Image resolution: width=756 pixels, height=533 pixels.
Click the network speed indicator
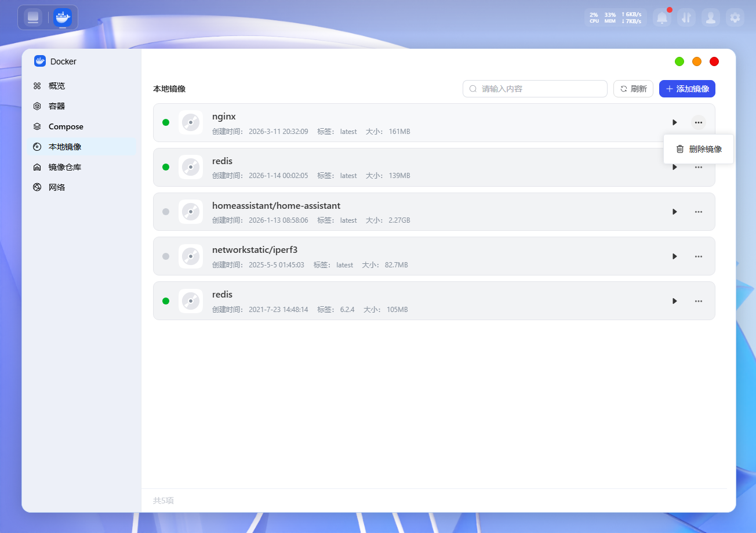631,17
